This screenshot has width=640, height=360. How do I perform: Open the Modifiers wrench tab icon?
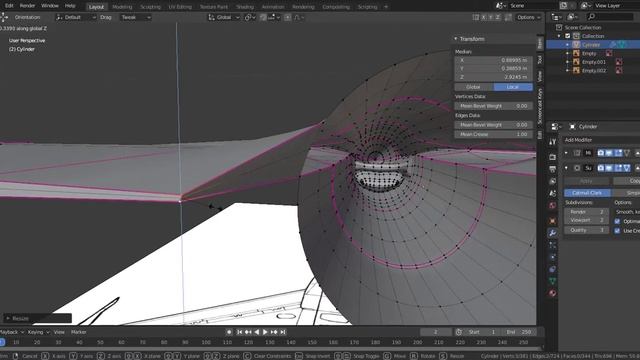tap(552, 233)
